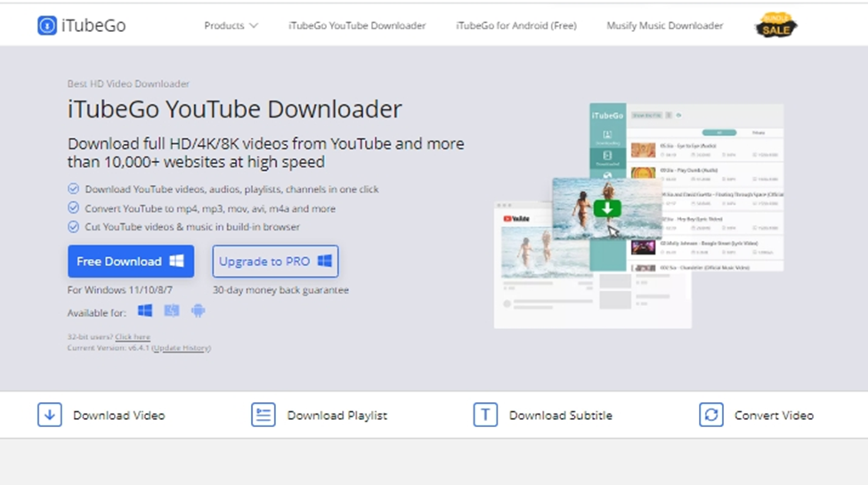The height and width of the screenshot is (485, 868).
Task: Click the Bundle SALE badge
Action: click(776, 25)
